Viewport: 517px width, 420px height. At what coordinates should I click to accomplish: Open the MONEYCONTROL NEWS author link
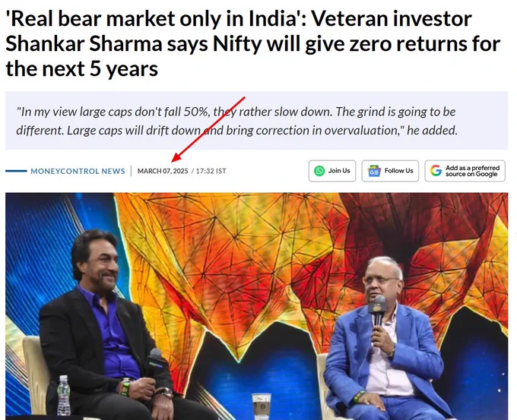78,172
